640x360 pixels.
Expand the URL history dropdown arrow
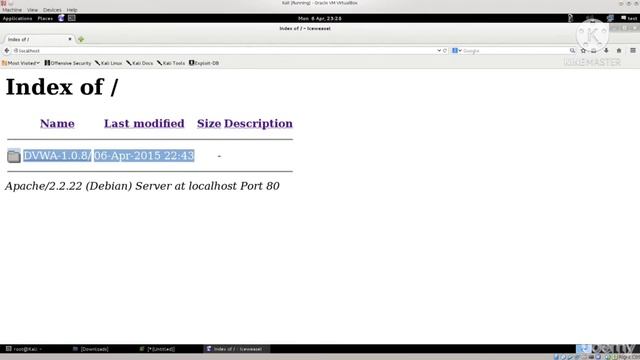[x=439, y=51]
